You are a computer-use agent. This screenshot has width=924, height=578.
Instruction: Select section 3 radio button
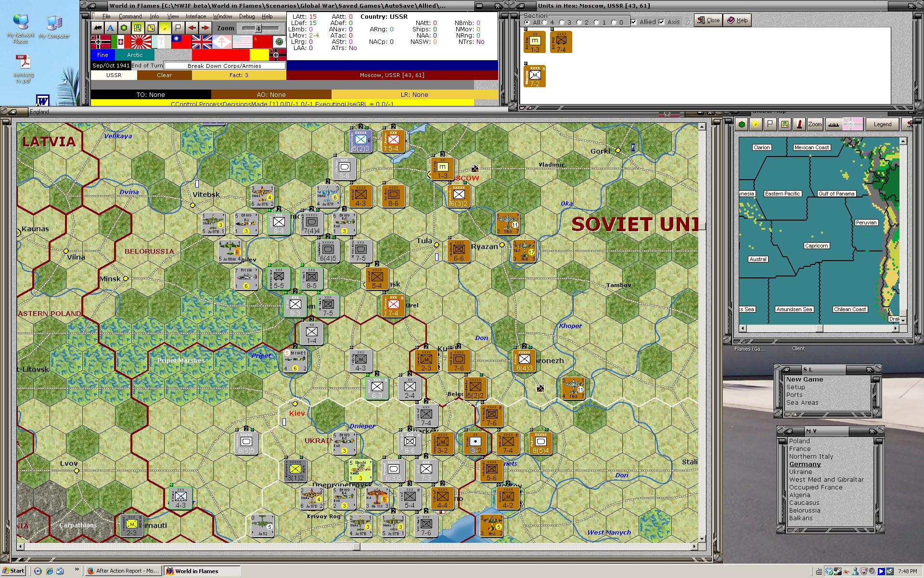(562, 22)
